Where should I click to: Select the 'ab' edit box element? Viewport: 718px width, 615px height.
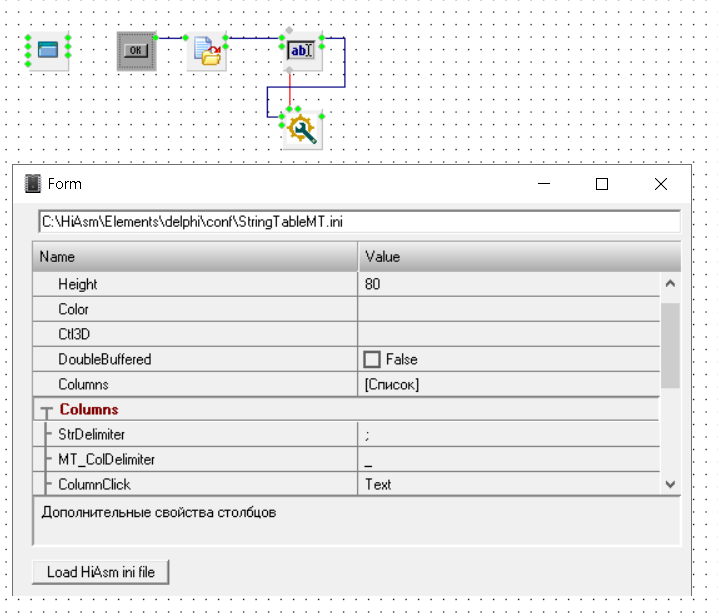(x=302, y=50)
